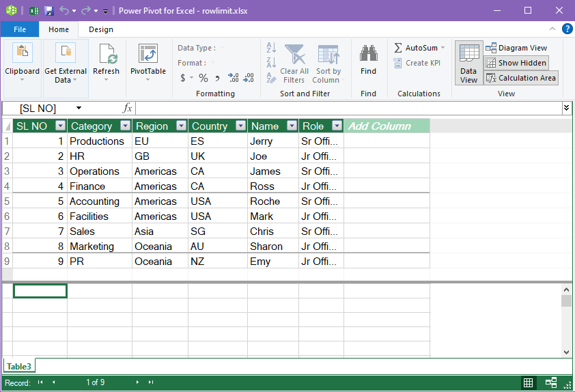Viewport: 575px width, 392px height.
Task: Click the Add Column header
Action: click(x=387, y=126)
